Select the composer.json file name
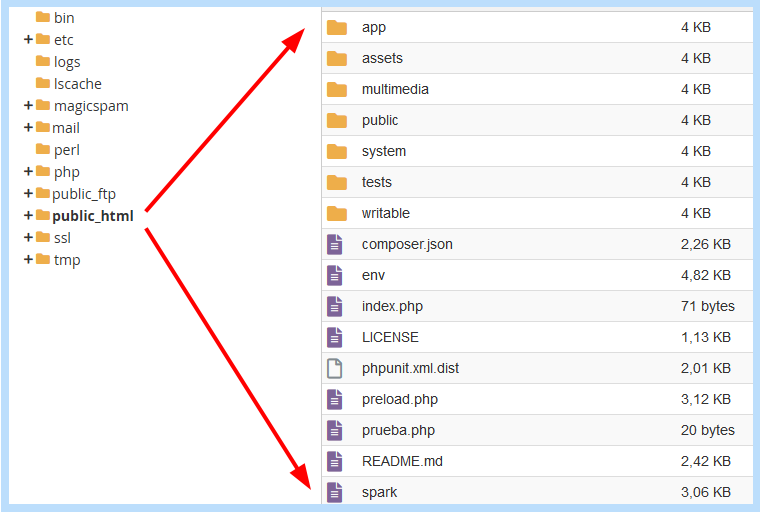Screen dimensions: 760x512 point(407,245)
